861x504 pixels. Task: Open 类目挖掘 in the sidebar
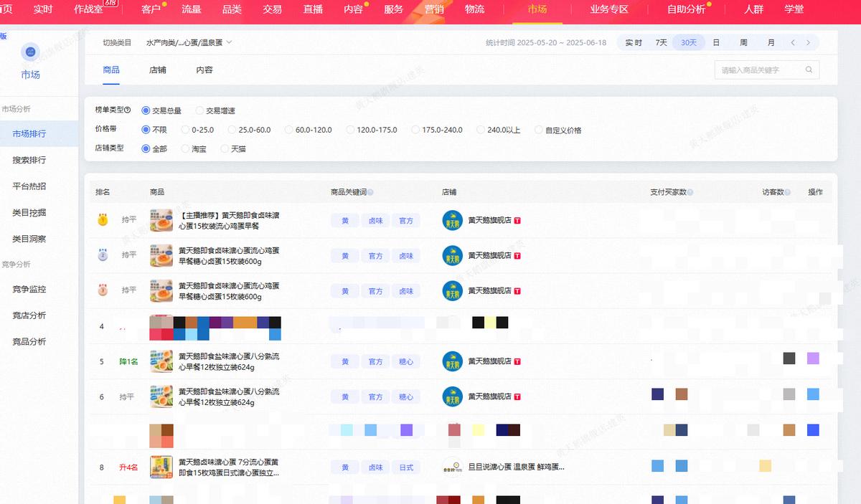(29, 213)
